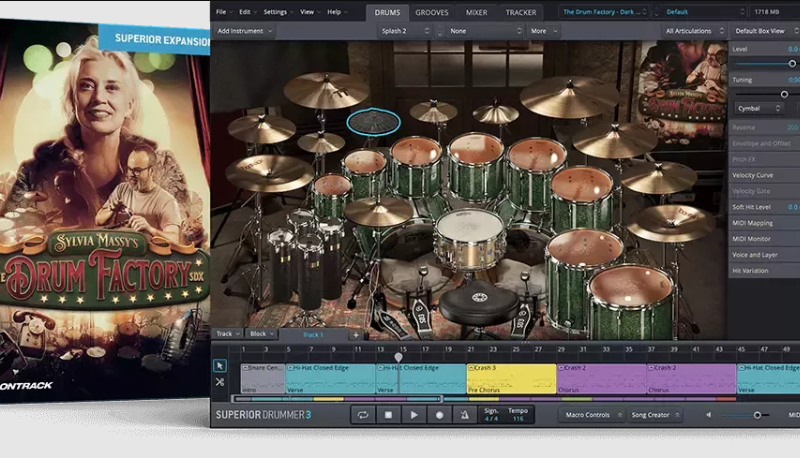The image size is (800, 458).
Task: Start playback with the play button
Action: 414,415
